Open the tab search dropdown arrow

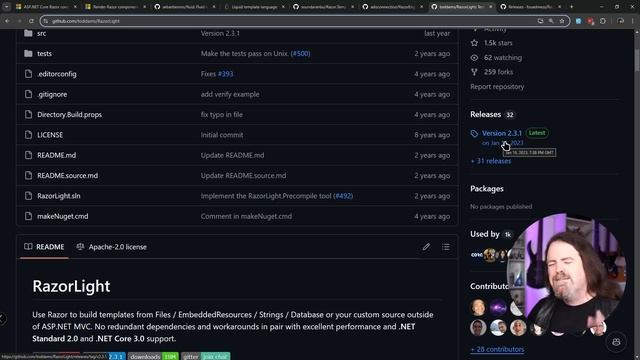pyautogui.click(x=7, y=7)
